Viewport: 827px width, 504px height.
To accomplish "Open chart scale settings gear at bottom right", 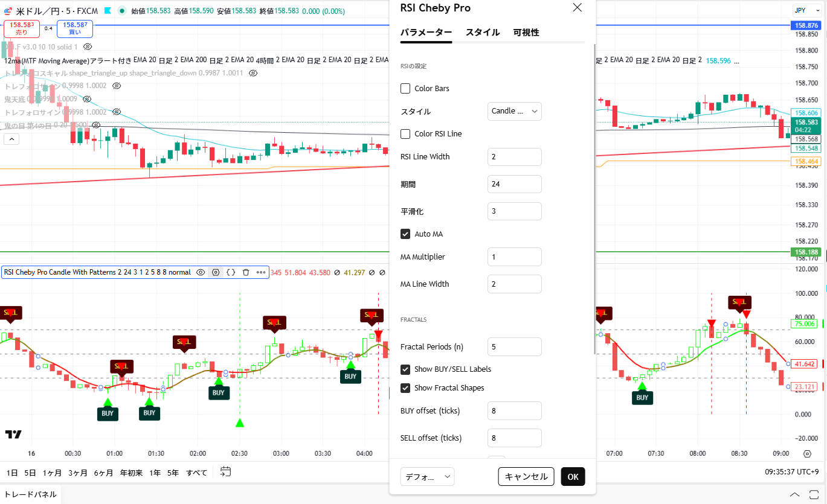I will (x=808, y=454).
